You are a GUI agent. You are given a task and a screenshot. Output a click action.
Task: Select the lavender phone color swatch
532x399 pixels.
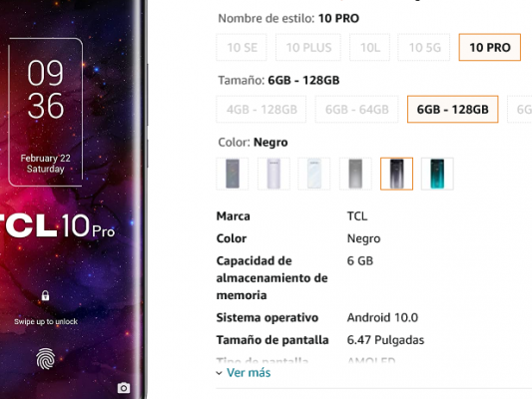273,174
